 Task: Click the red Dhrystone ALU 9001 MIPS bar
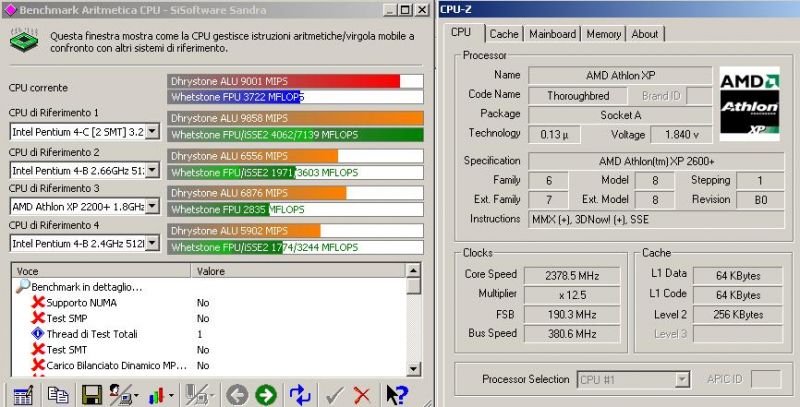click(284, 81)
